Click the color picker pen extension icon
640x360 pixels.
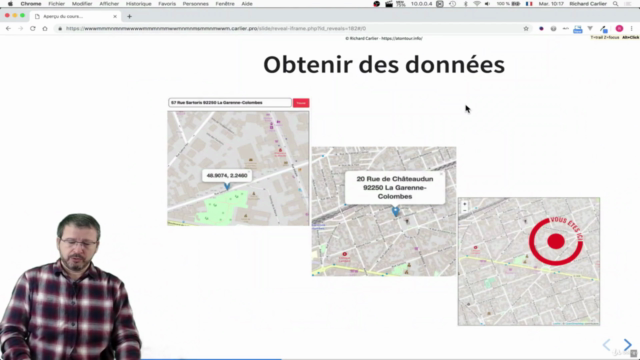pyautogui.click(x=603, y=29)
